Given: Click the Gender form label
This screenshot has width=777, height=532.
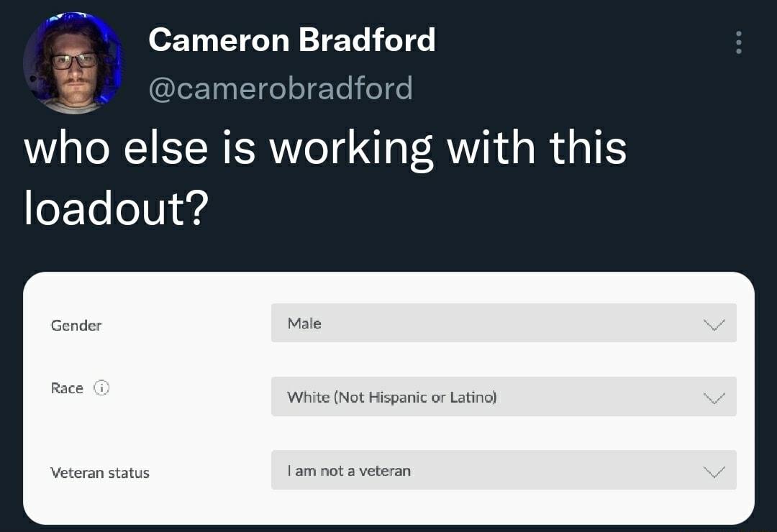Looking at the screenshot, I should [x=76, y=326].
